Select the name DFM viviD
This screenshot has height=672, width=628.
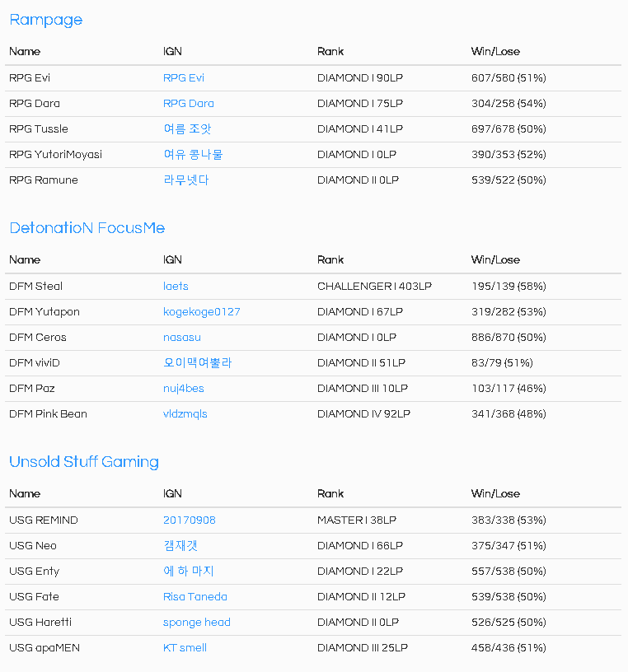coord(35,363)
